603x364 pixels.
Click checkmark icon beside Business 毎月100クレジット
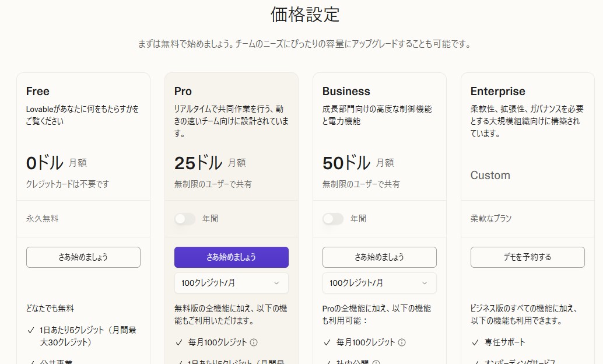(327, 342)
